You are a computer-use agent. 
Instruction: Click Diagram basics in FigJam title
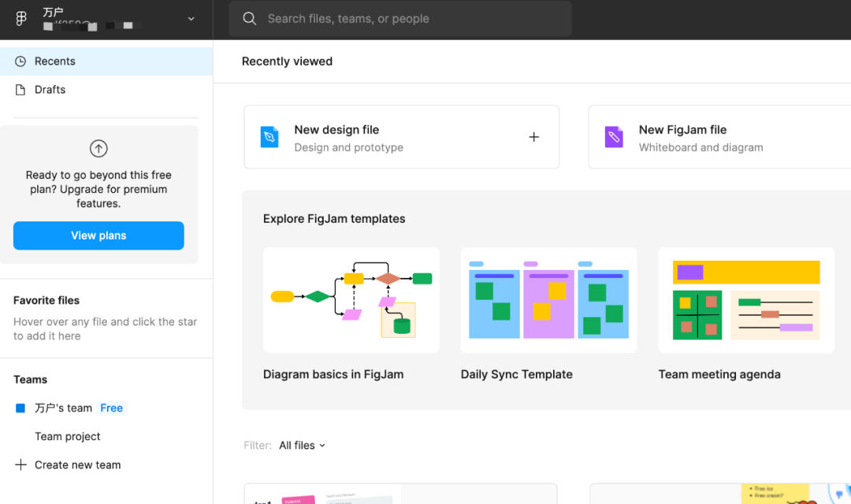click(333, 374)
